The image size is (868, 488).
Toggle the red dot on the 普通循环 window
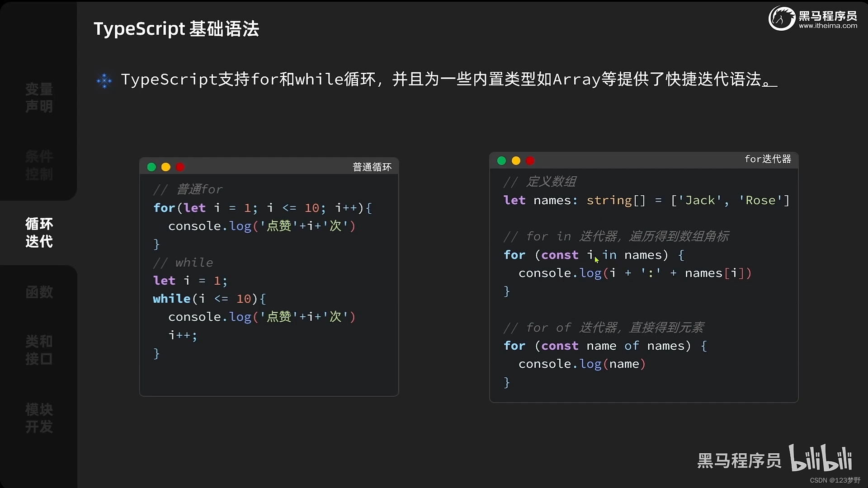pyautogui.click(x=180, y=167)
